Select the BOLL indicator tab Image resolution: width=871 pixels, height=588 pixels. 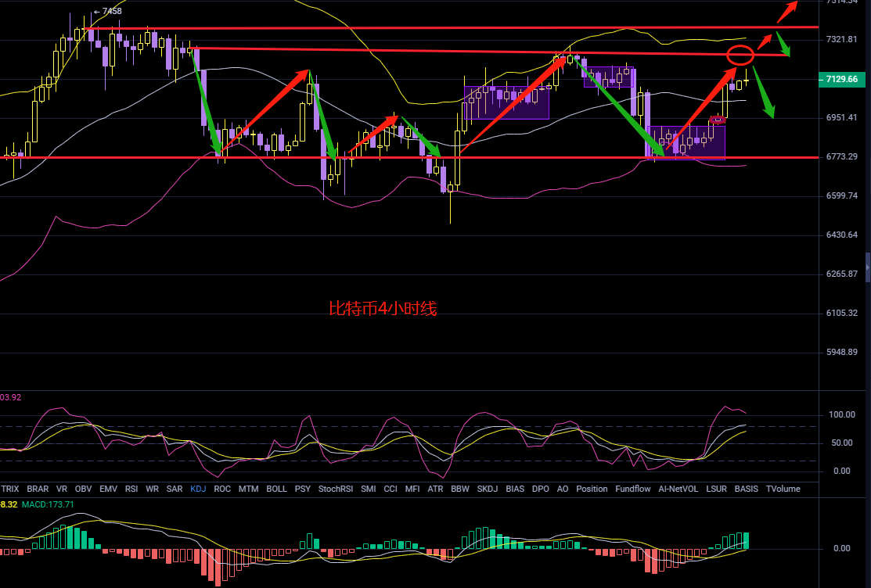(x=276, y=489)
